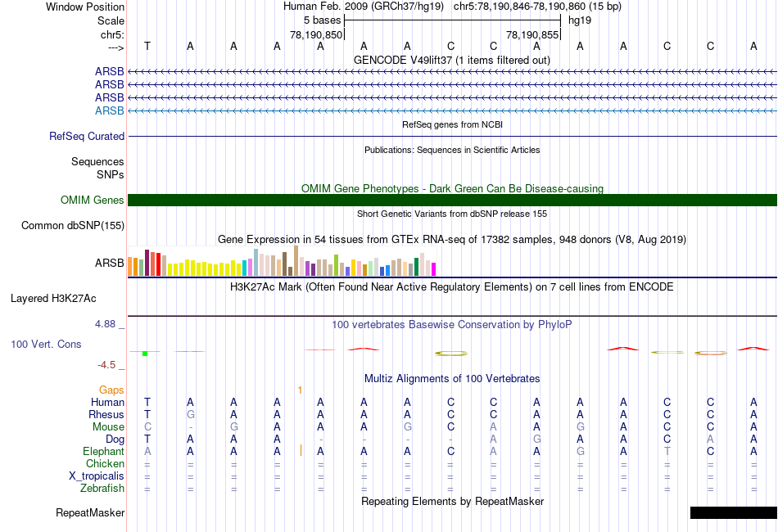Image resolution: width=778 pixels, height=532 pixels.
Task: Click 'Publications: Sequences in Scientific Articles' title
Action: (452, 150)
